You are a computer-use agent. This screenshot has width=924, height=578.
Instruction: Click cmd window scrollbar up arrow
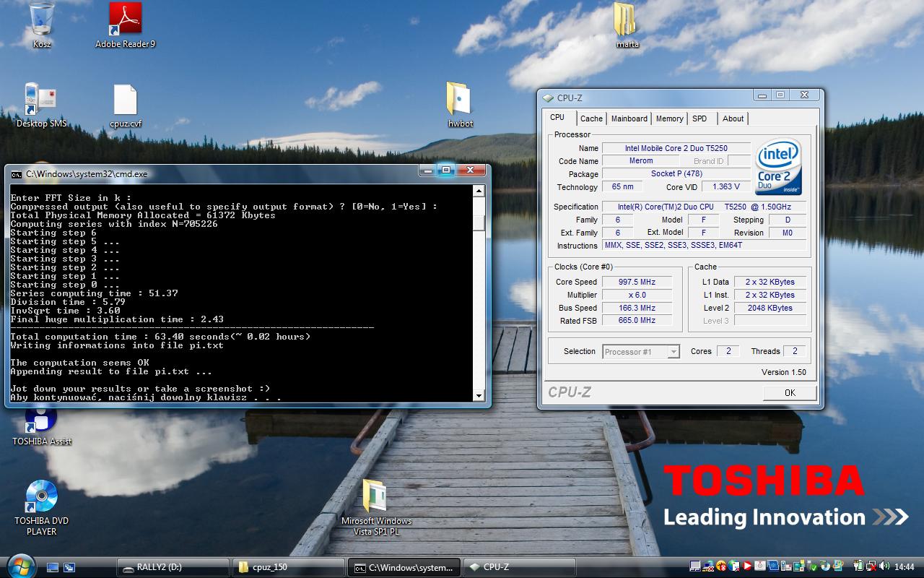click(479, 191)
